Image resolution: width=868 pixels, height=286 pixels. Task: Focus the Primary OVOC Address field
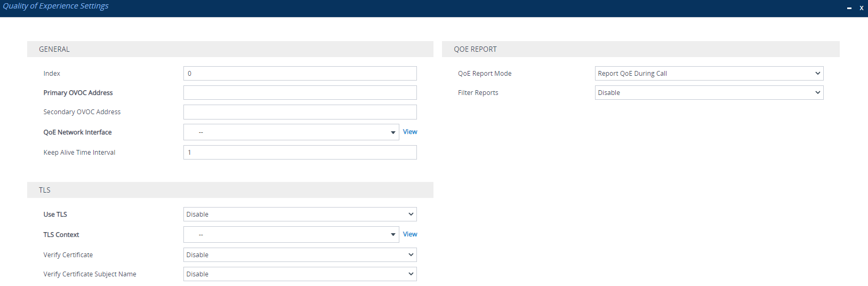click(300, 93)
